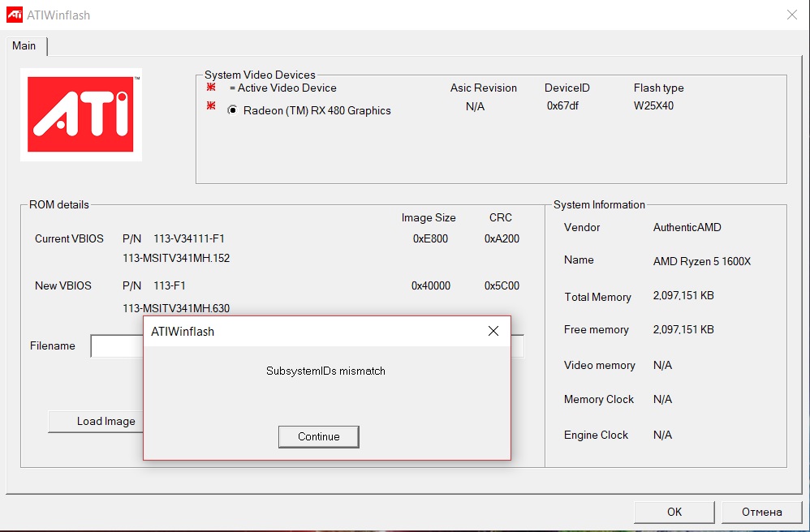This screenshot has width=810, height=532.
Task: Click the Free memory value 2,097,151 KB
Action: pyautogui.click(x=683, y=329)
